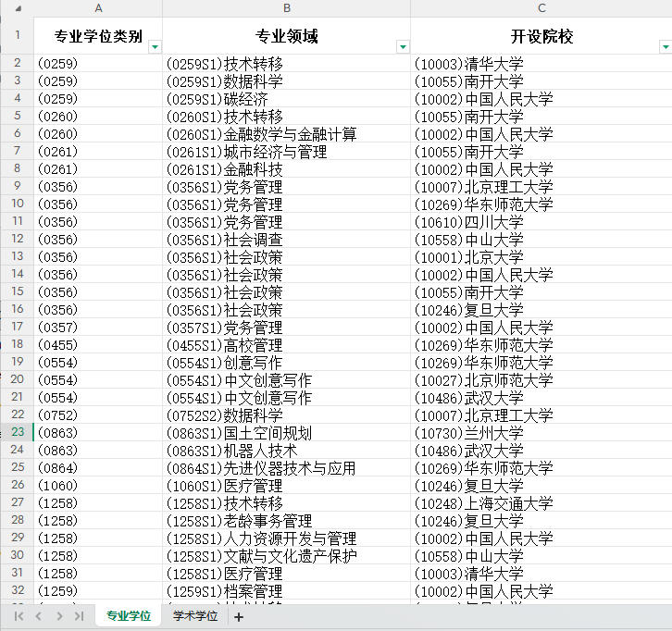This screenshot has height=631, width=672.
Task: Select cell (10248)上海交通大学
Action: tap(541, 502)
